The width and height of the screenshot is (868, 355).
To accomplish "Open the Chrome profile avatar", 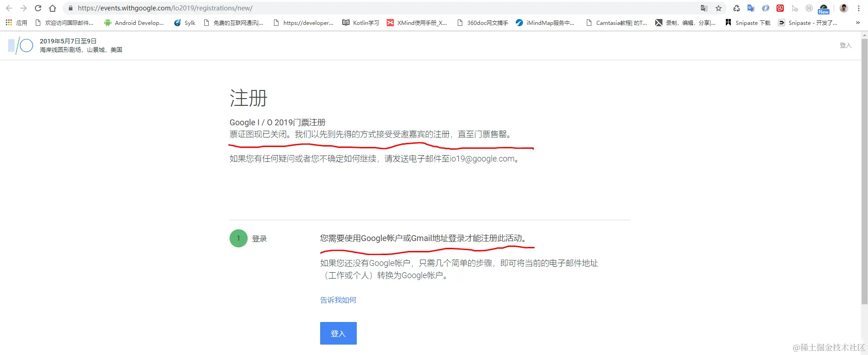I will (844, 8).
